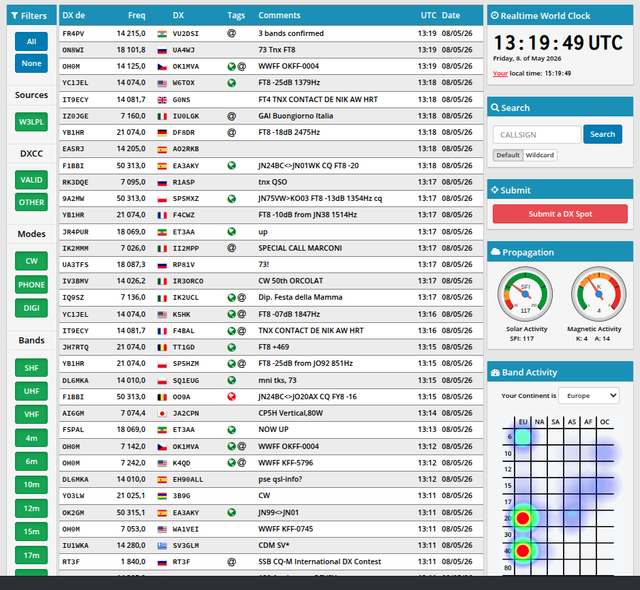Toggle the 6m band filter

click(x=31, y=461)
